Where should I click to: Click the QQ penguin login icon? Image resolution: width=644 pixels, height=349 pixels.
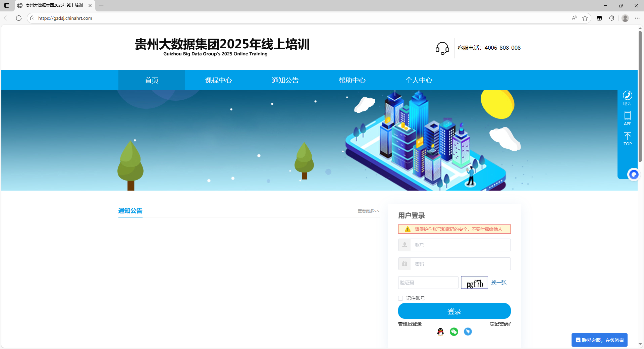click(440, 332)
